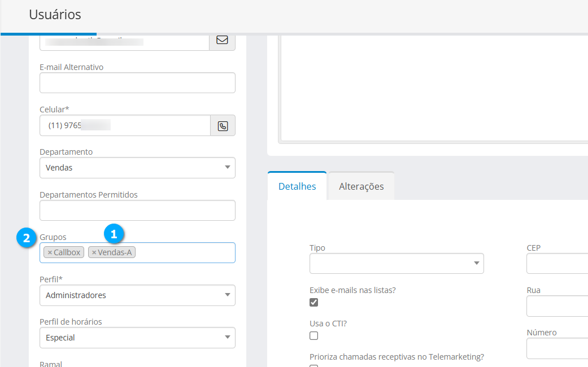Screen dimensions: 588x367
Task: Click the phone icon next to Celular
Action: (223, 126)
